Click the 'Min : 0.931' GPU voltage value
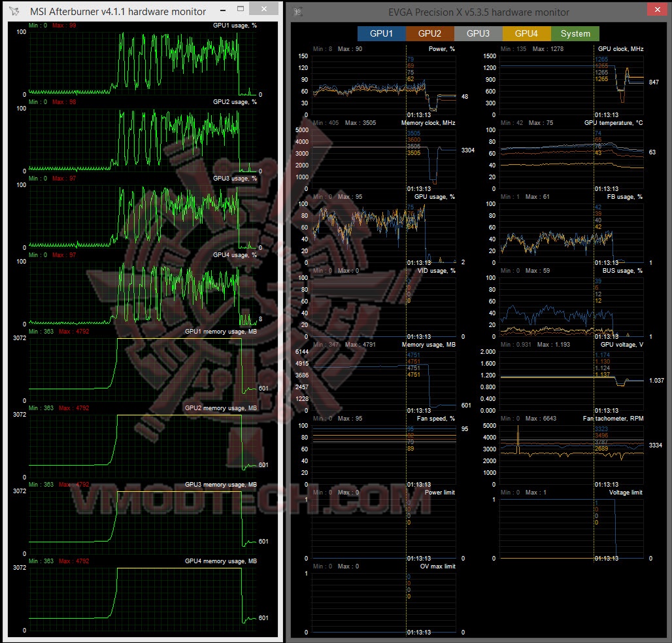Image resolution: width=672 pixels, height=643 pixels. pos(516,345)
